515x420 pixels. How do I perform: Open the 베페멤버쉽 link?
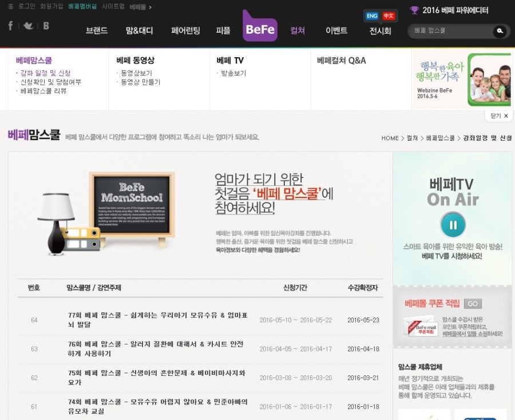pyautogui.click(x=82, y=6)
